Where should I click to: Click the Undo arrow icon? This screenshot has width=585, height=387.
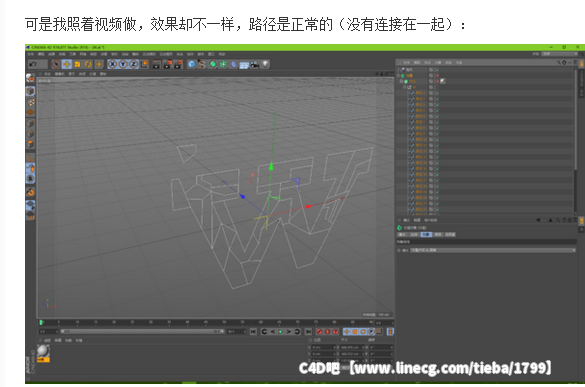tap(33, 64)
